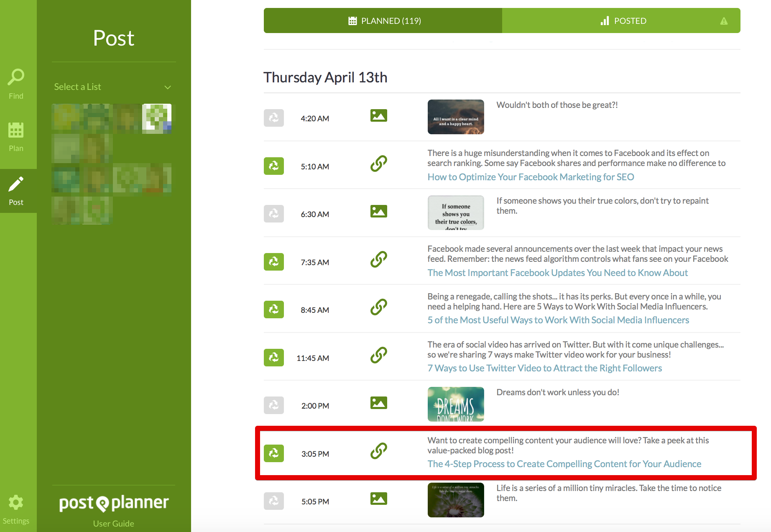Open the User Guide link

pos(113,524)
